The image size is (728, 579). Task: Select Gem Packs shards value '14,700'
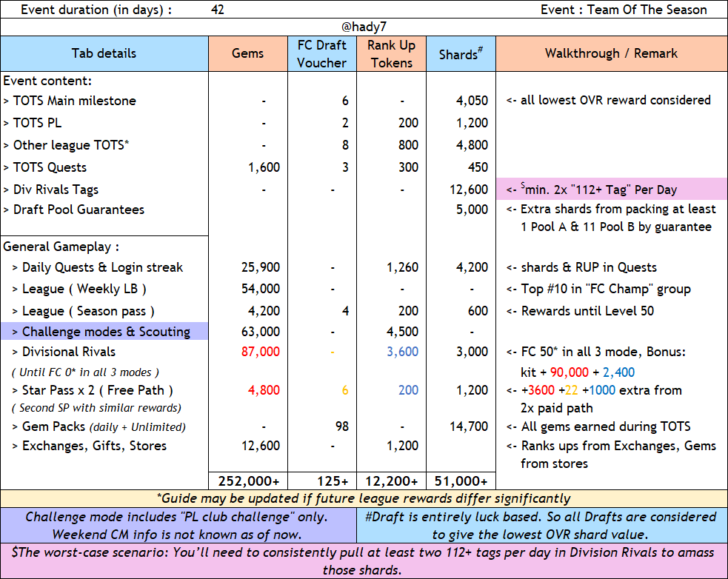pyautogui.click(x=469, y=426)
